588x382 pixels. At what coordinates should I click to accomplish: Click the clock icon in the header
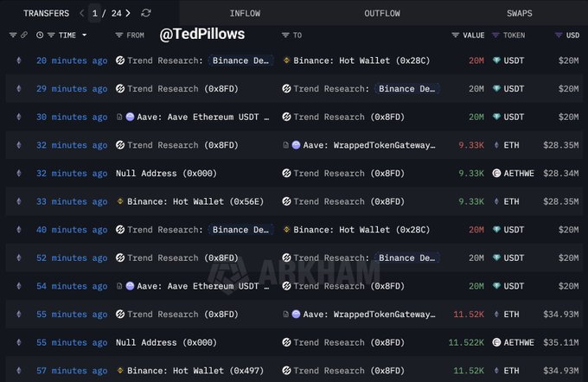(x=40, y=35)
